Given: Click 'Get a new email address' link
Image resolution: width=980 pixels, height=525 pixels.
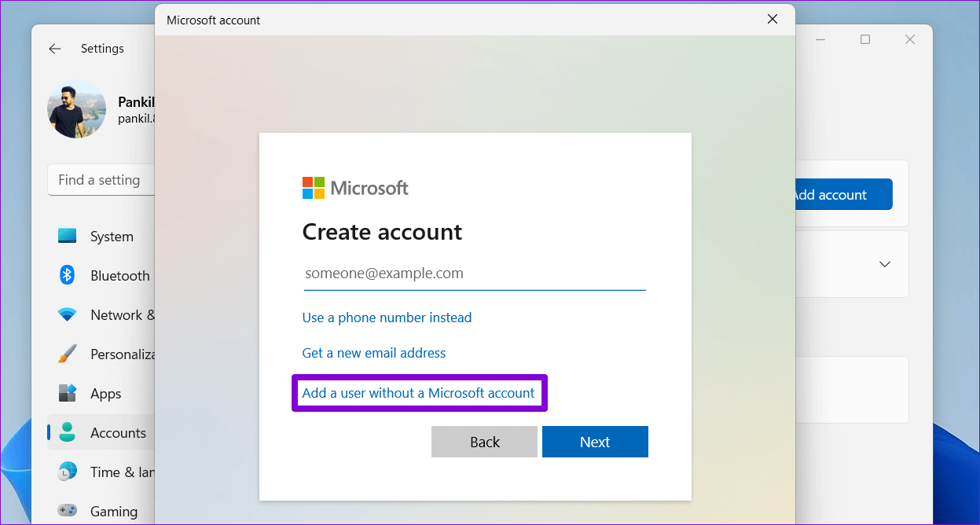Looking at the screenshot, I should click(x=374, y=353).
